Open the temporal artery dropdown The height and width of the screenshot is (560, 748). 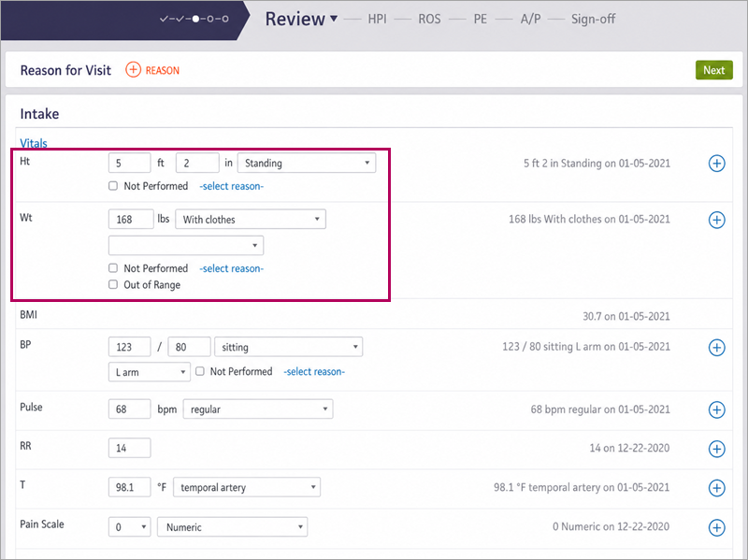tap(247, 487)
